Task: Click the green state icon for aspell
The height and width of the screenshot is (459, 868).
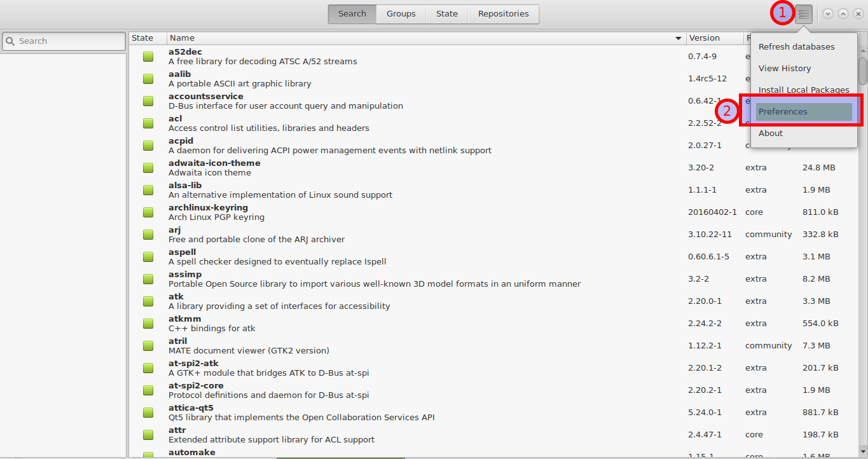Action: tap(148, 257)
